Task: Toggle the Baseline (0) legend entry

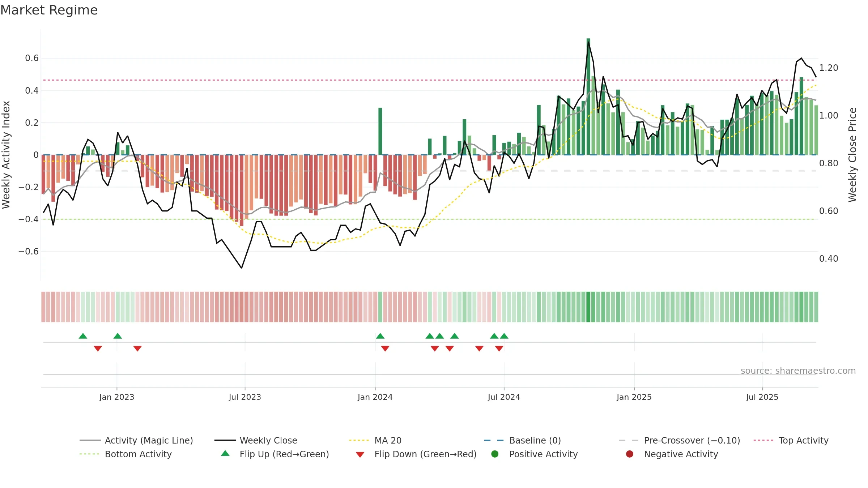Action: (522, 440)
